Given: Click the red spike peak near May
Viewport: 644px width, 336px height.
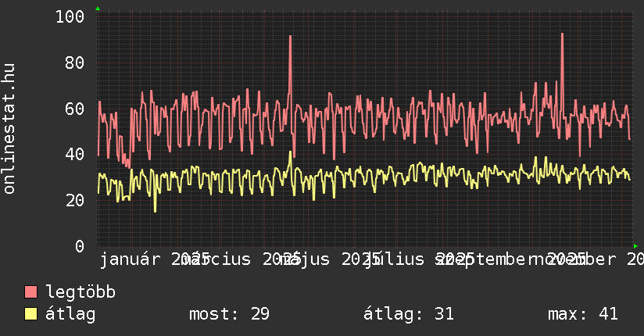Looking at the screenshot, I should pos(290,37).
